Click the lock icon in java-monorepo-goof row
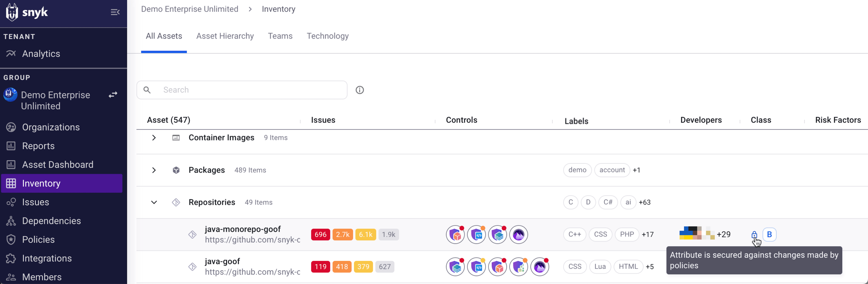This screenshot has width=868, height=284. pos(754,235)
